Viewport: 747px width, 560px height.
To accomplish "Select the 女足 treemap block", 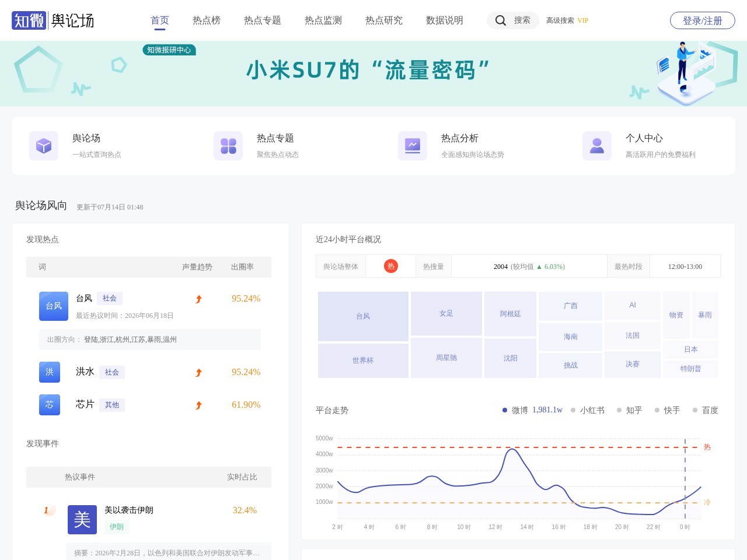I will click(446, 313).
